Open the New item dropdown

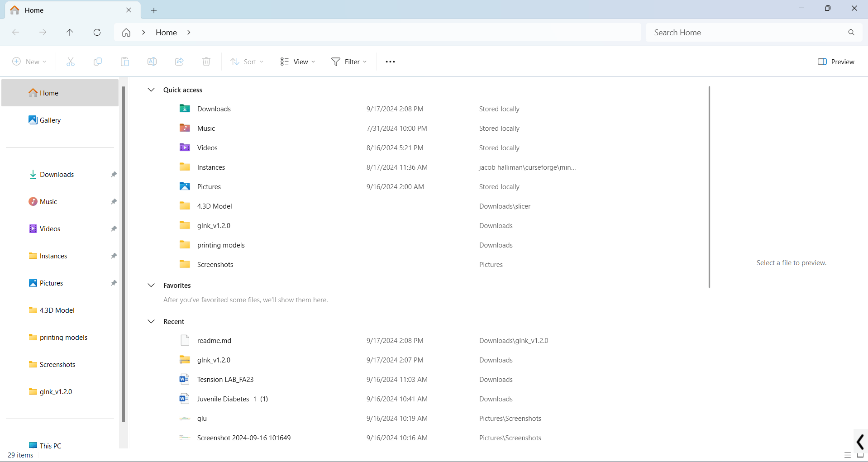[29, 62]
